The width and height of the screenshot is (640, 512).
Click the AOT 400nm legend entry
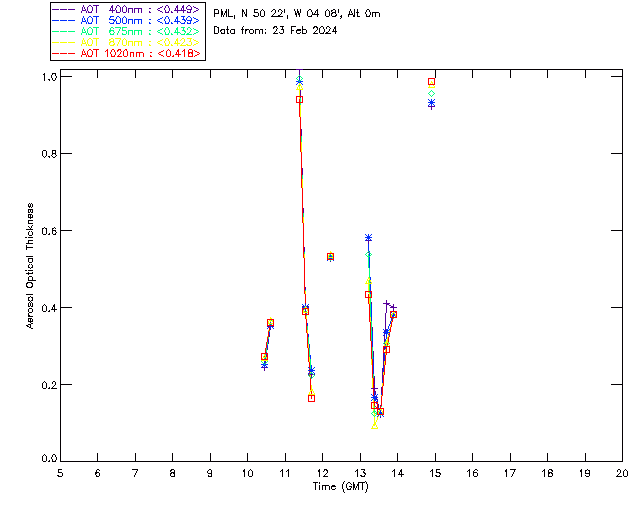tap(126, 9)
